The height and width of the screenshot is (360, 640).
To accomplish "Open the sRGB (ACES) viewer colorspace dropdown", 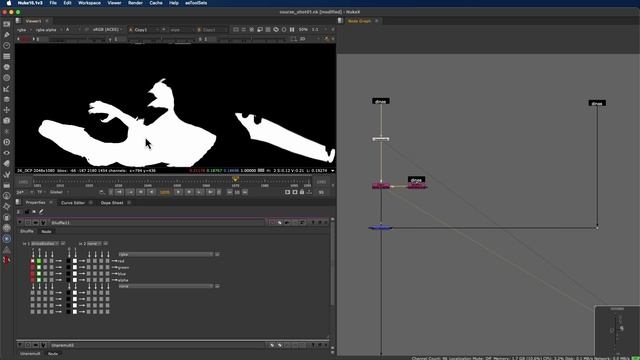I will click(x=107, y=30).
